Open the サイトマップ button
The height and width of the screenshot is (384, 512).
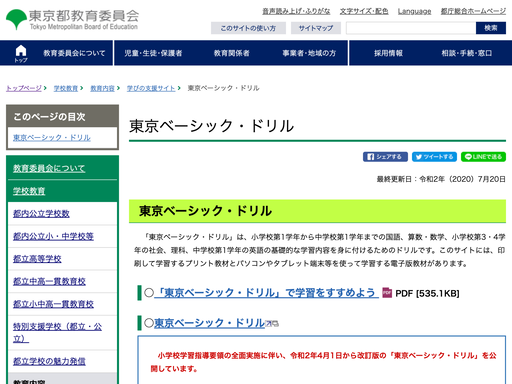(316, 28)
